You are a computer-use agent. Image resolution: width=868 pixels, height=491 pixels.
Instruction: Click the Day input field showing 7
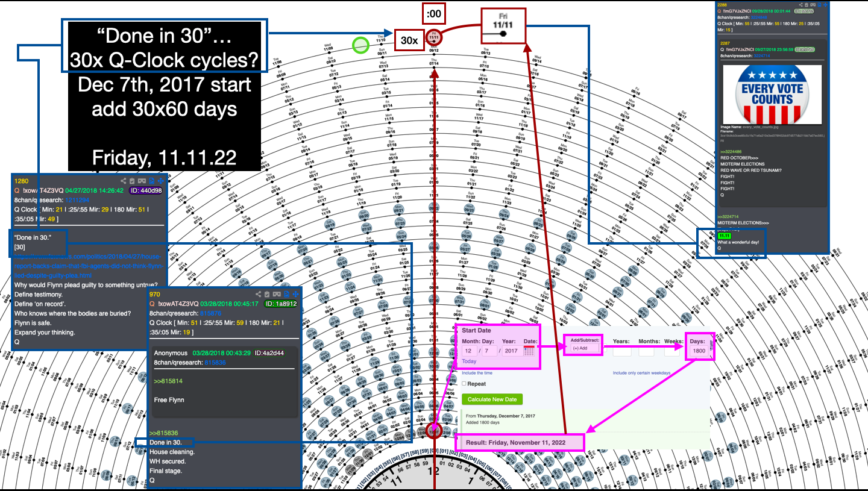tap(489, 350)
